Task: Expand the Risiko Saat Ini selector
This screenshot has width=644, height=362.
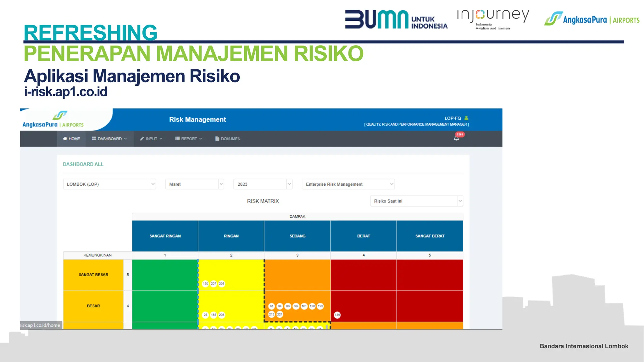Action: coord(416,201)
